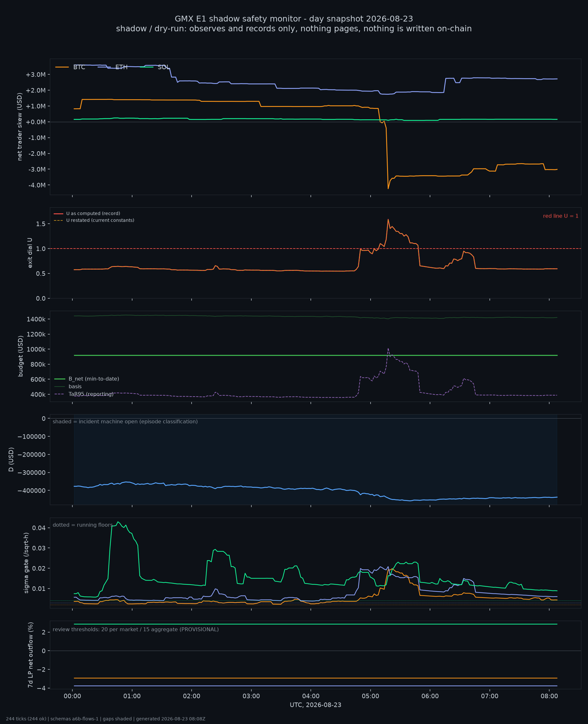
Task: Click the BTC legend entry
Action: 70,67
